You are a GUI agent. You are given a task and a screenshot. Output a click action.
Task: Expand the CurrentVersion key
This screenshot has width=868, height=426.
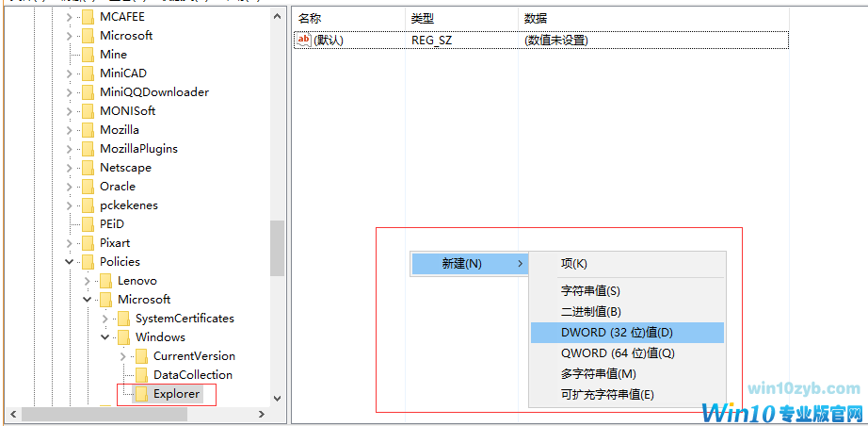pyautogui.click(x=123, y=356)
